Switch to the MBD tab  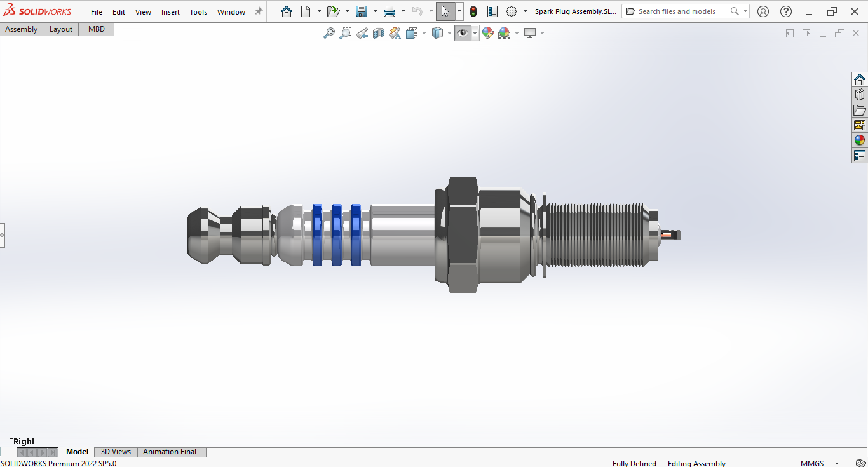(97, 29)
